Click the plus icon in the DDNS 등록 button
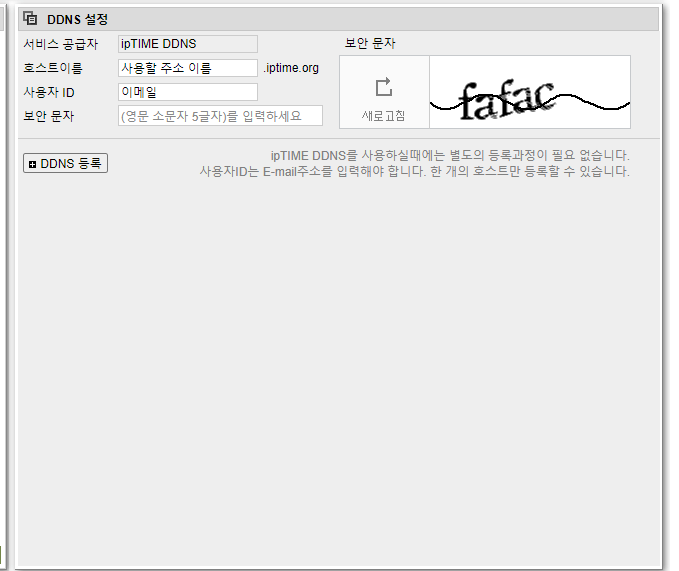Image resolution: width=679 pixels, height=571 pixels. pos(32,165)
